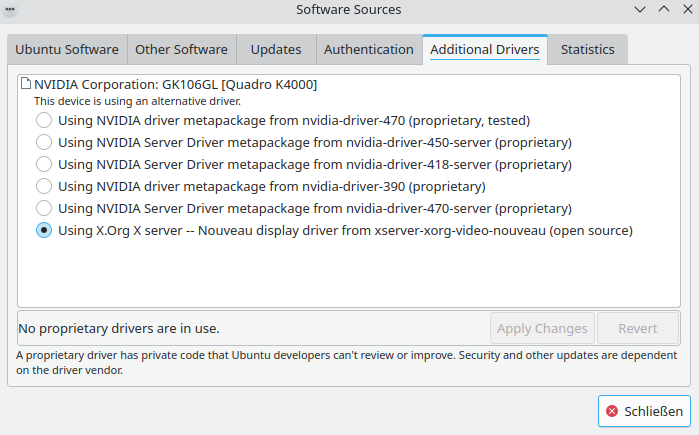
Task: Click the Revert button
Action: point(637,328)
